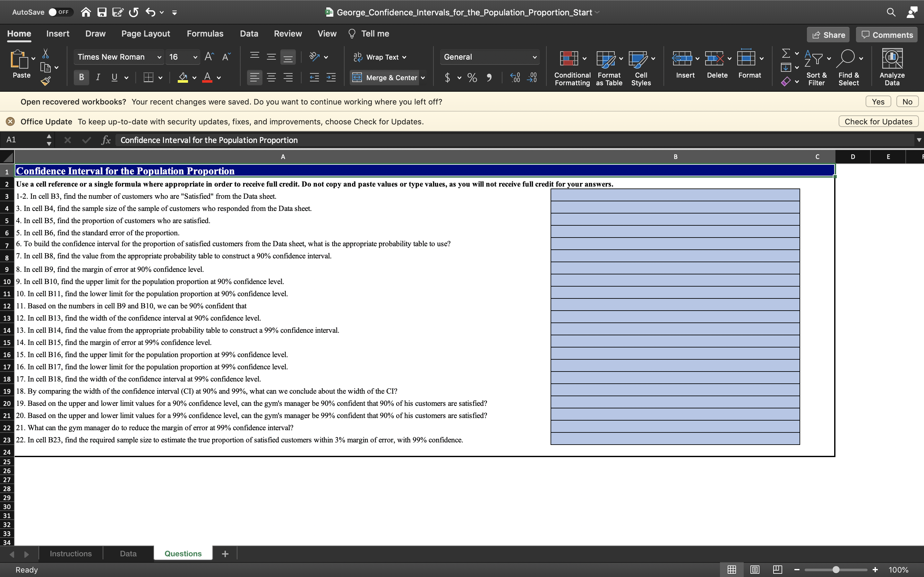Switch to the Formulas ribbon tab
This screenshot has width=924, height=577.
tap(205, 34)
